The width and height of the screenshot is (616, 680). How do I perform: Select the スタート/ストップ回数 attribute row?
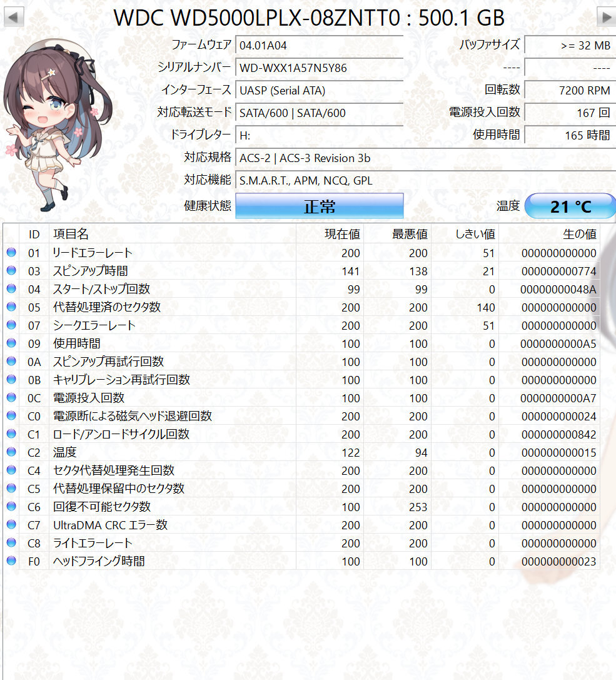click(x=301, y=289)
